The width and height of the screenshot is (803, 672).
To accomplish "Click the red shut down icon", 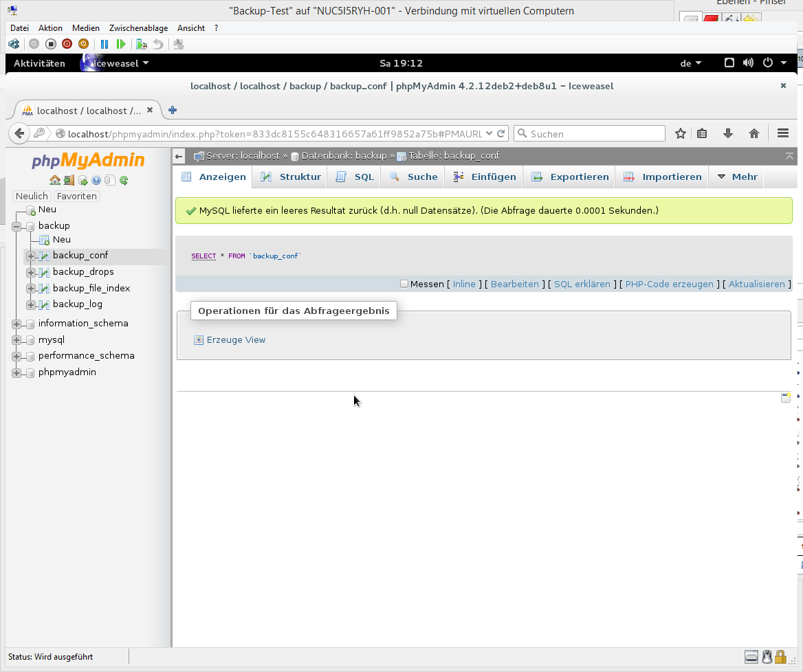I will [x=67, y=44].
